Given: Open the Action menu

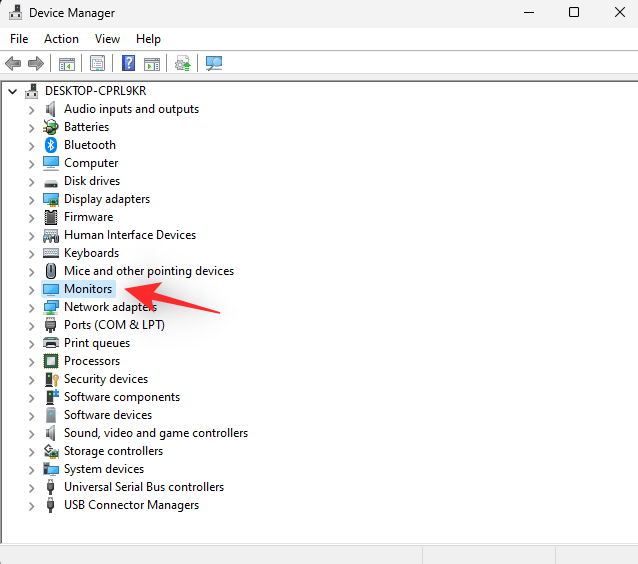Looking at the screenshot, I should pos(61,39).
